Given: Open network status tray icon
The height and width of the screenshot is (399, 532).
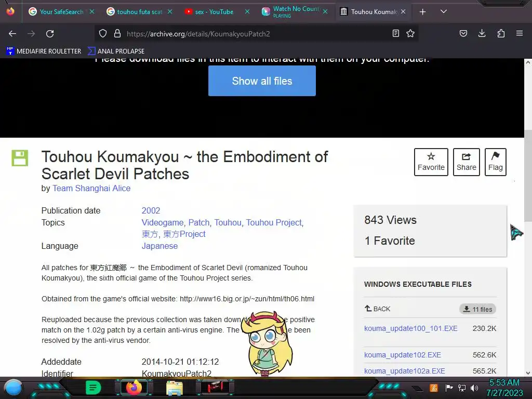Looking at the screenshot, I should (462, 388).
